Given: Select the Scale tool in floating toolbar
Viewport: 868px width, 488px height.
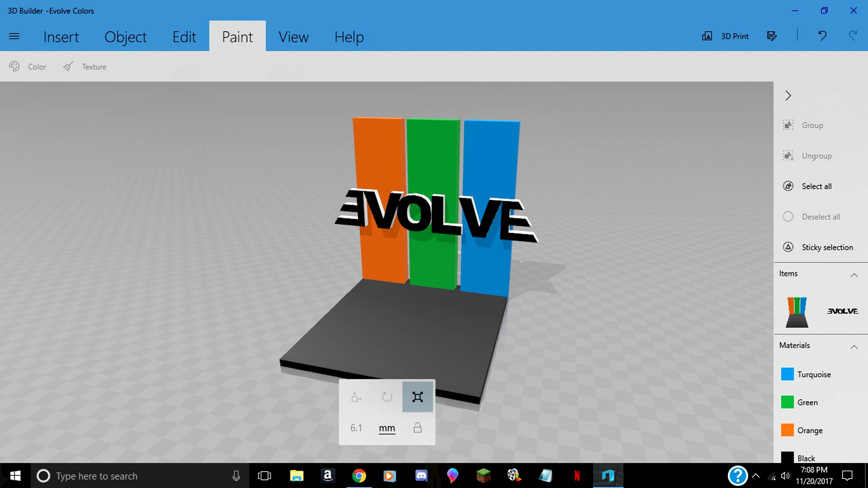Looking at the screenshot, I should 417,397.
